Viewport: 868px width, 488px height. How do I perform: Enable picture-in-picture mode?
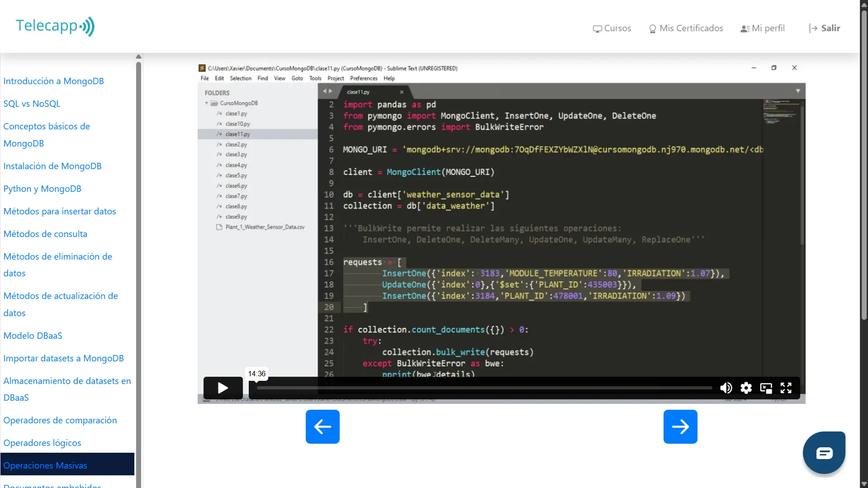click(766, 388)
